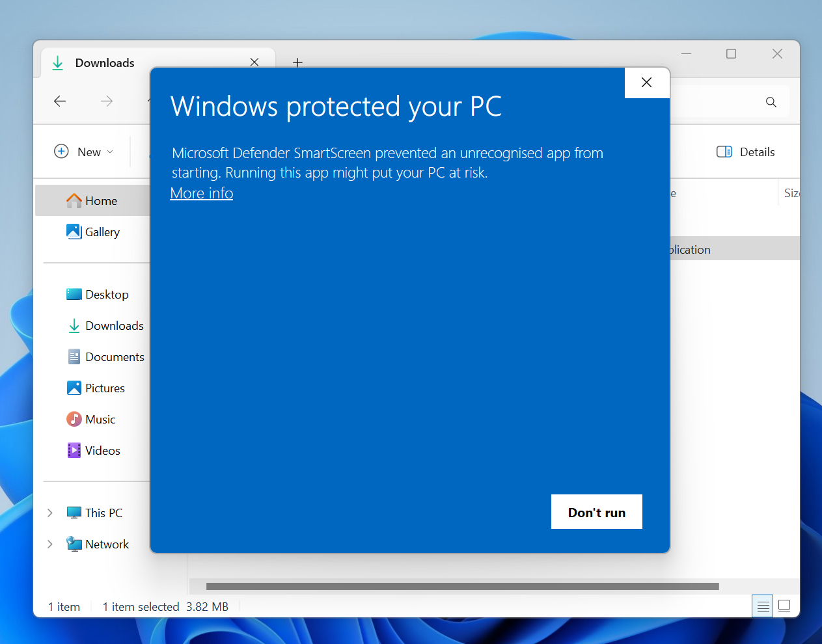Click the Downloads tab arrow icon

pyautogui.click(x=57, y=62)
